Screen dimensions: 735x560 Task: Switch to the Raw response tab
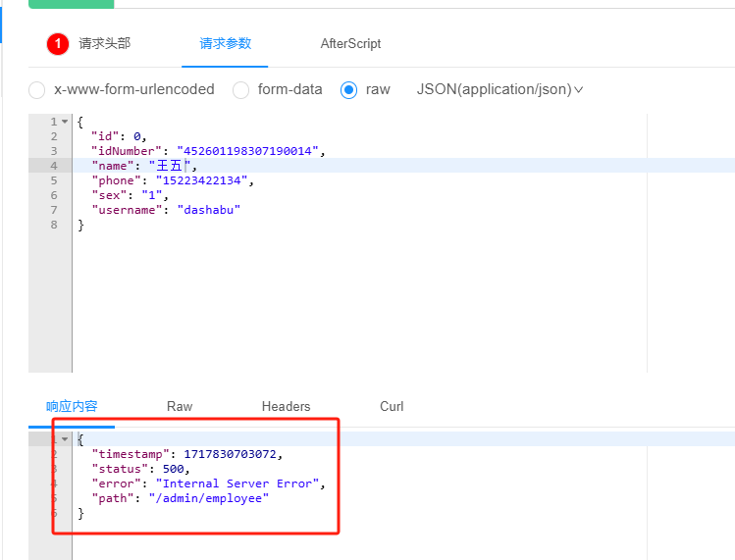pyautogui.click(x=180, y=406)
